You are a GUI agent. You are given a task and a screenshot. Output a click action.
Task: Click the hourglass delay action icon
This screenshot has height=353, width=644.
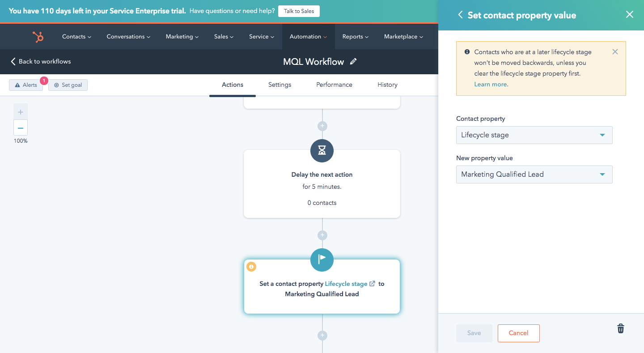[x=322, y=151]
